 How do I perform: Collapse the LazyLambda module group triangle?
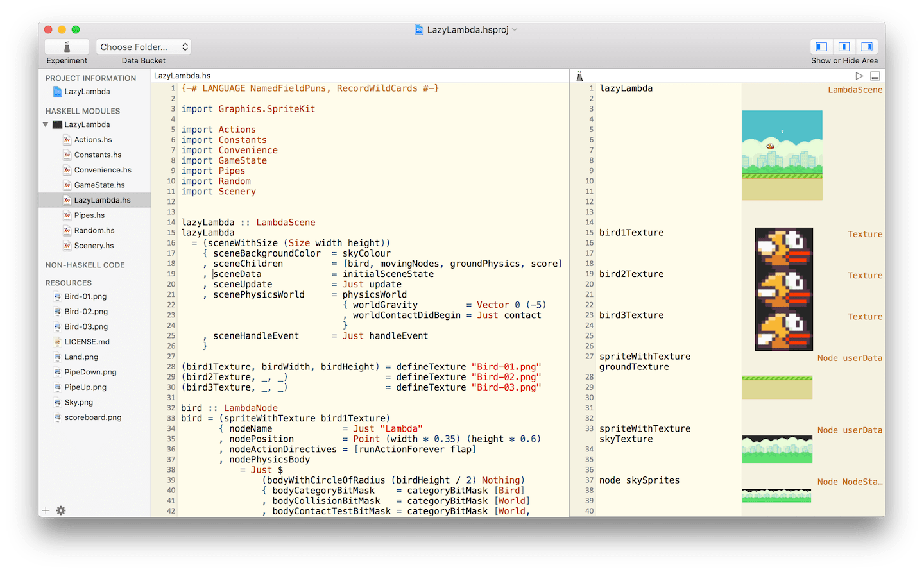tap(45, 124)
